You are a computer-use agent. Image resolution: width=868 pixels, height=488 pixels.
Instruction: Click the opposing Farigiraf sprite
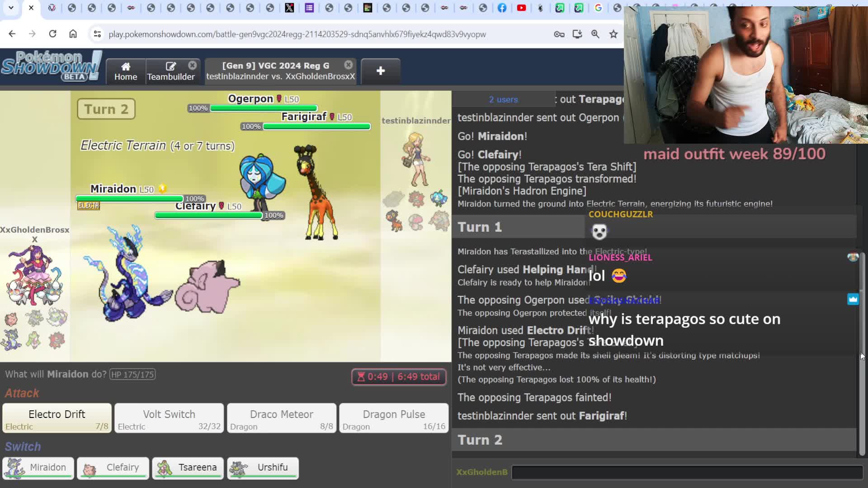[316, 192]
